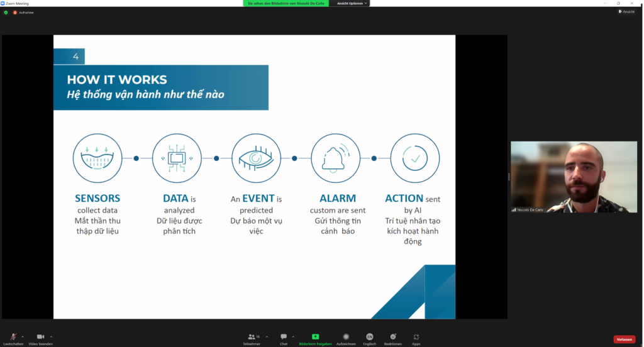The height and width of the screenshot is (347, 644).
Task: Open the Teilnehmer participants panel
Action: tap(253, 338)
